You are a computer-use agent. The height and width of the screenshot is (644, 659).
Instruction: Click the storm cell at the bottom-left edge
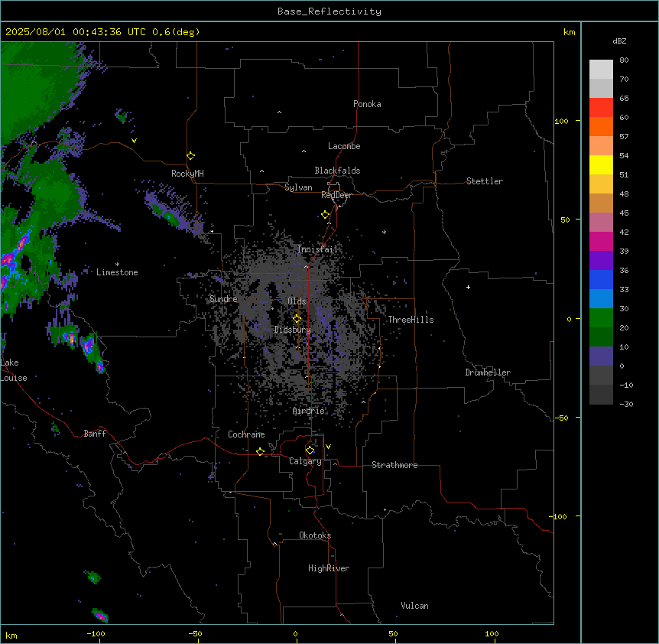[x=100, y=616]
